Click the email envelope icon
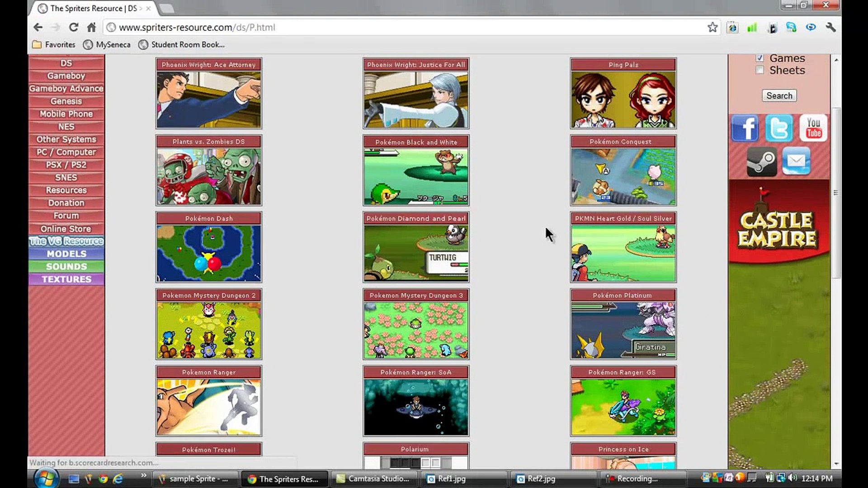The image size is (868, 488). pos(796,161)
